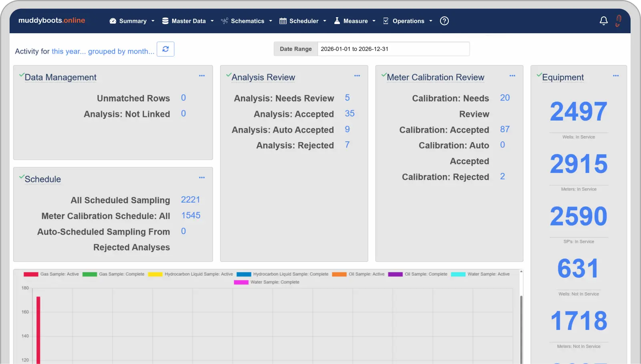This screenshot has width=641, height=364.
Task: Click the Date Range input field
Action: tap(393, 49)
